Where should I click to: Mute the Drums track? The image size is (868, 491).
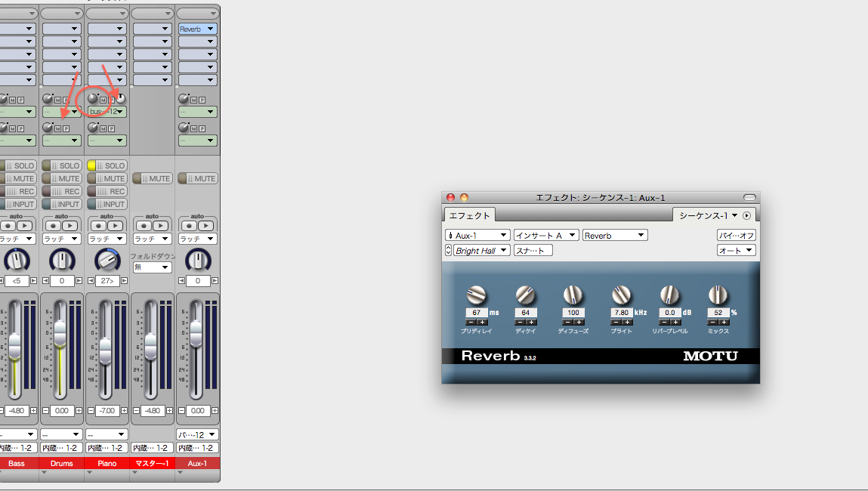62,178
